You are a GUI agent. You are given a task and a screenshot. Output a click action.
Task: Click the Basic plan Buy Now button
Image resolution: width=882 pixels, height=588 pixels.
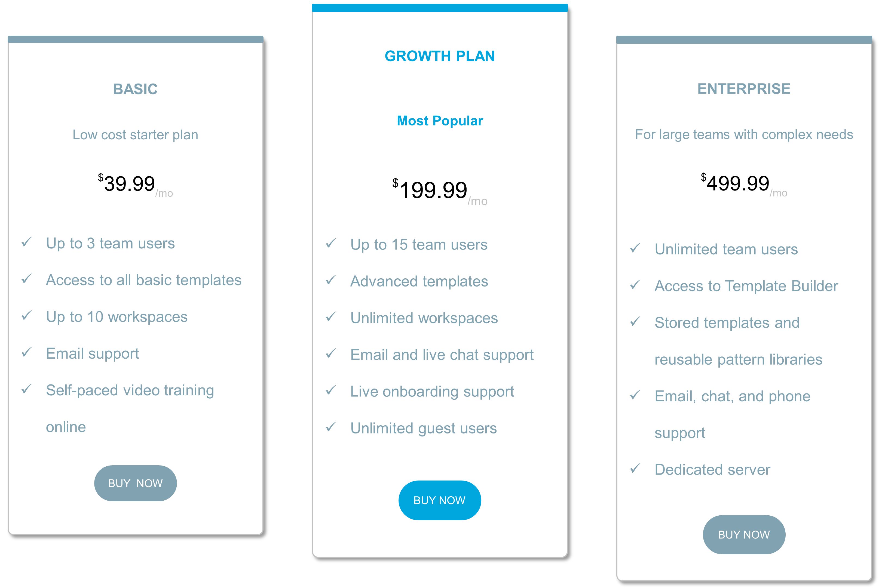(x=136, y=483)
